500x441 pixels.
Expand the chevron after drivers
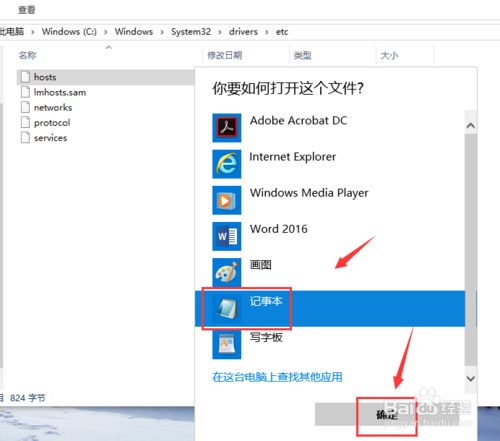pos(267,32)
